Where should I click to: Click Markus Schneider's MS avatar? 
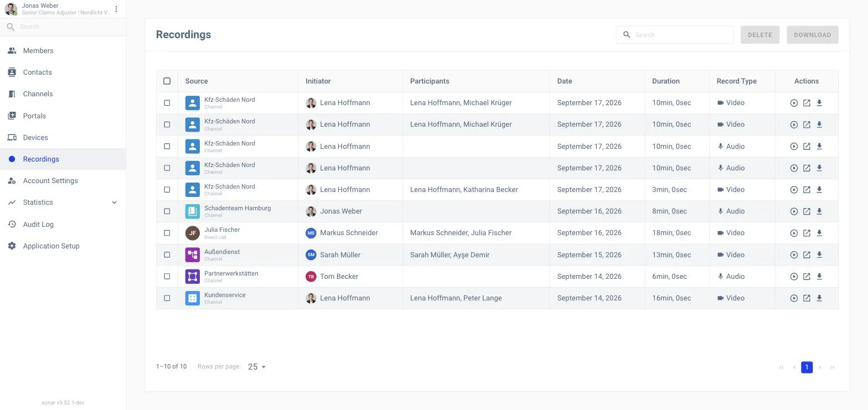311,233
